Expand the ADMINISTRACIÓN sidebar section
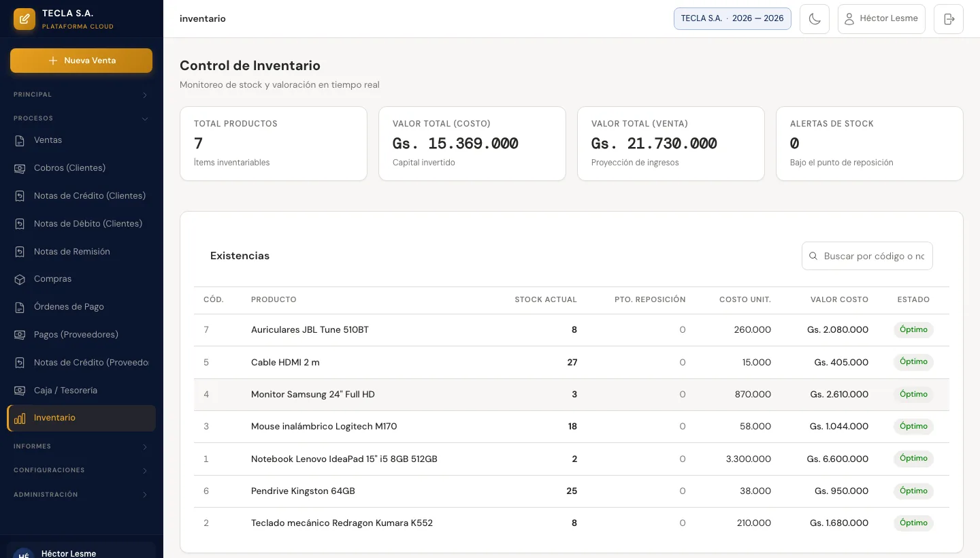This screenshot has width=980, height=558. pyautogui.click(x=81, y=495)
